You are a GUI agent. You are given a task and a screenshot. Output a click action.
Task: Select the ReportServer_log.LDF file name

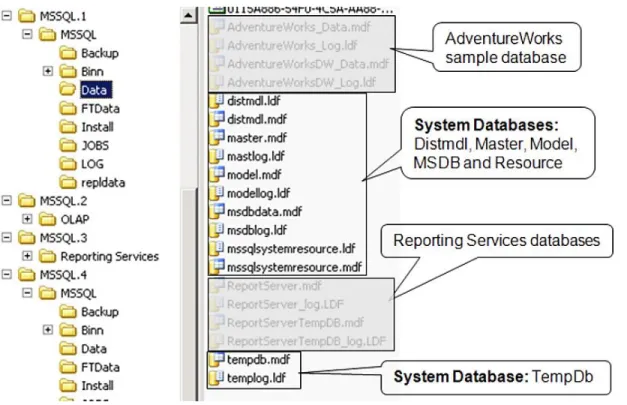(285, 304)
